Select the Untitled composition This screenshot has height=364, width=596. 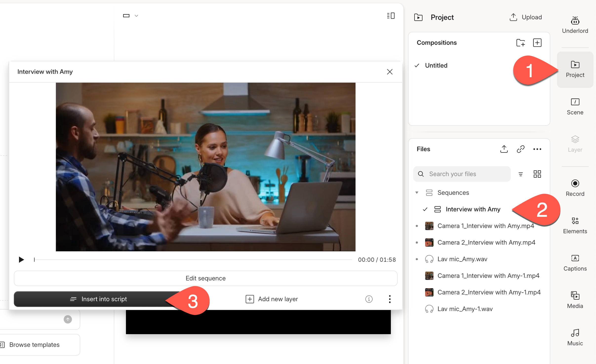click(436, 65)
